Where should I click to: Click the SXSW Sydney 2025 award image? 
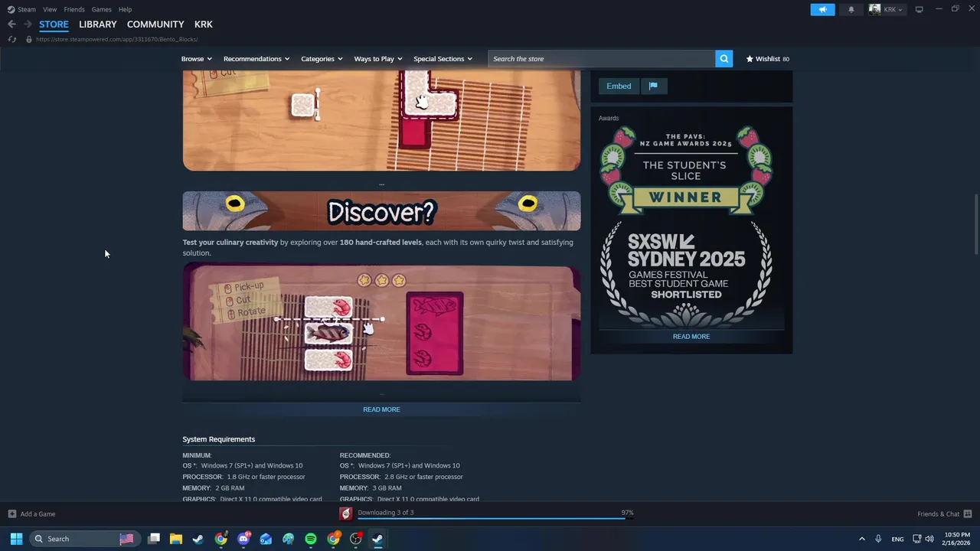(686, 275)
